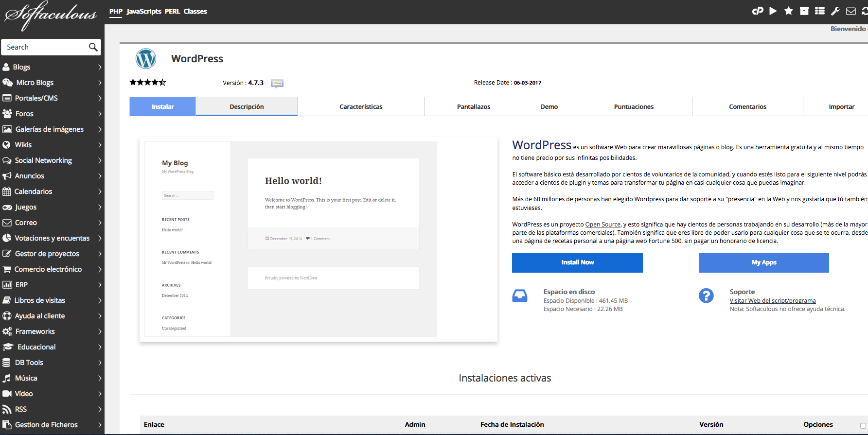Open the demos play icon
868x435 pixels.
(x=773, y=11)
